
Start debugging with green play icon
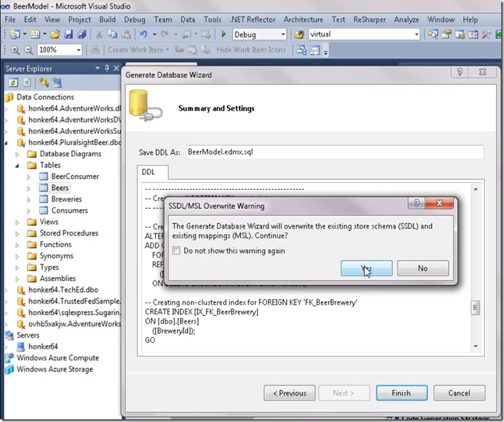coord(223,34)
